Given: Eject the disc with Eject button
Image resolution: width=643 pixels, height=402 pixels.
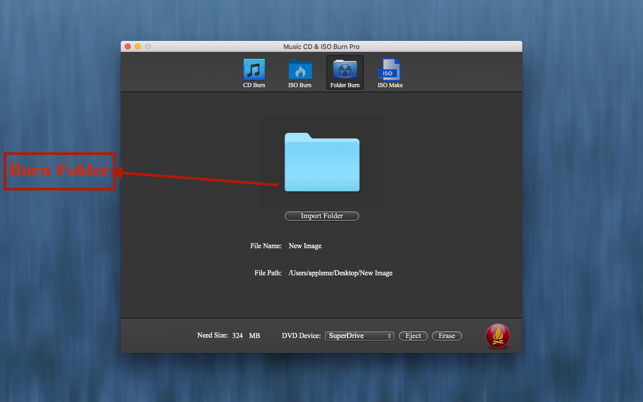Looking at the screenshot, I should (413, 336).
